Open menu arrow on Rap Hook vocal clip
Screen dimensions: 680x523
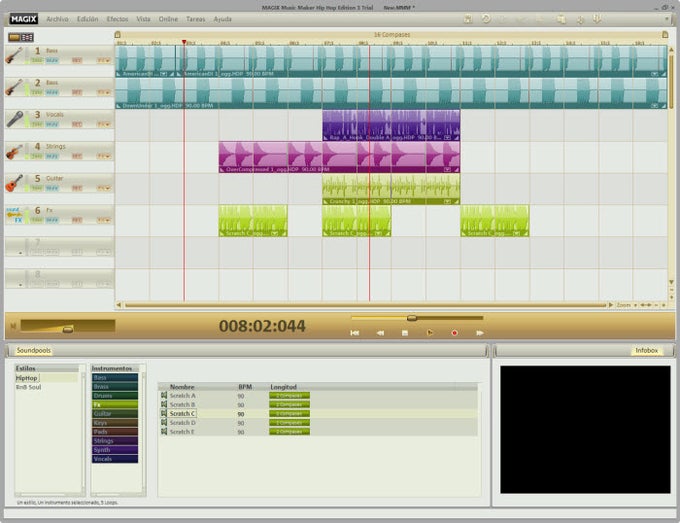[x=447, y=137]
